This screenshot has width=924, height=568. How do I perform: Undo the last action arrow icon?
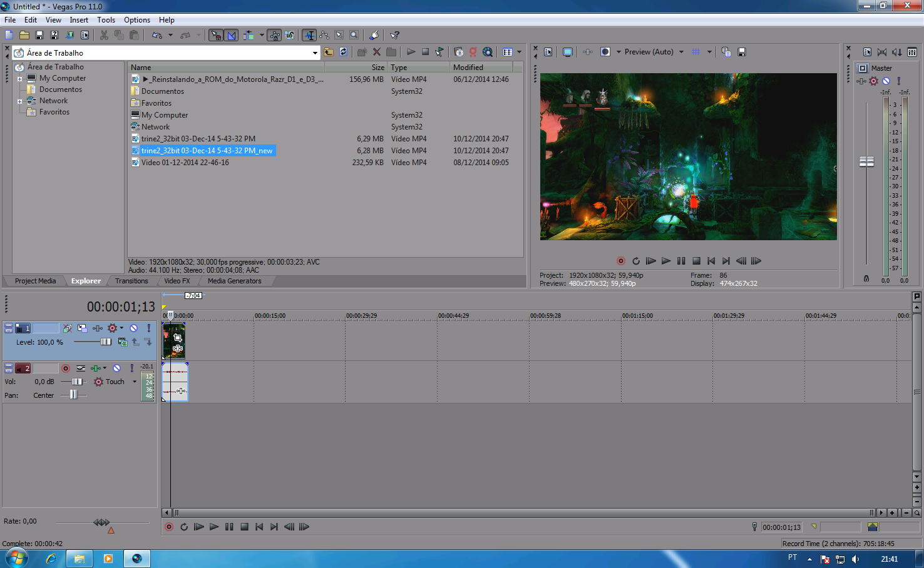(157, 35)
